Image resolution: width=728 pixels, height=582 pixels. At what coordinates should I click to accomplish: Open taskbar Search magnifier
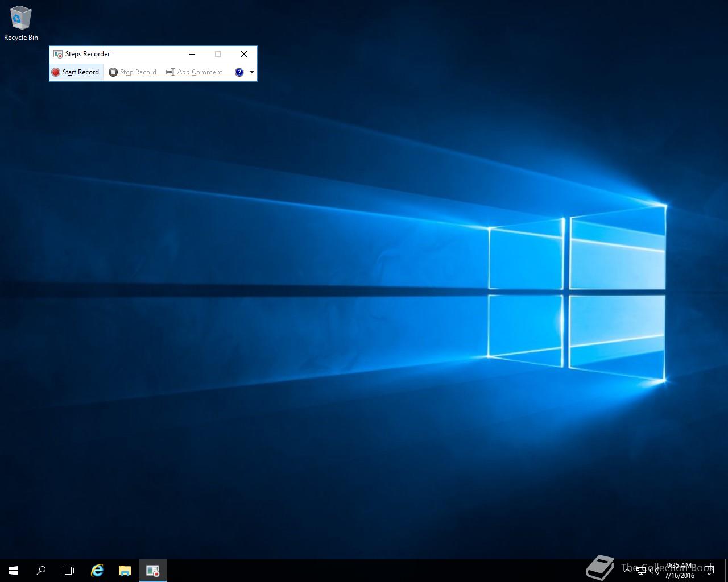[41, 571]
